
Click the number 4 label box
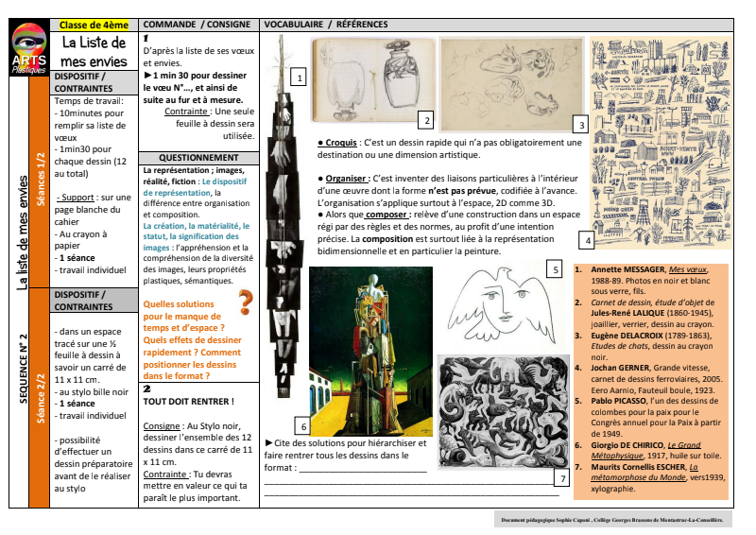pos(587,240)
